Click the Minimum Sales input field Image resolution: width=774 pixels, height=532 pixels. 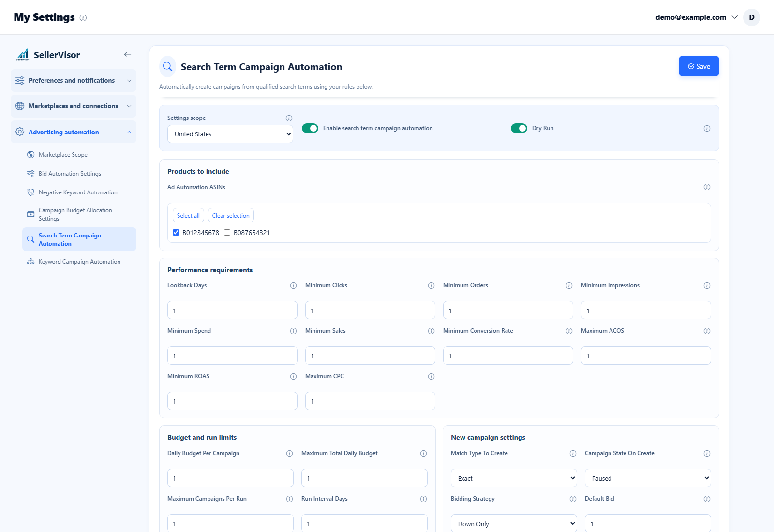370,355
